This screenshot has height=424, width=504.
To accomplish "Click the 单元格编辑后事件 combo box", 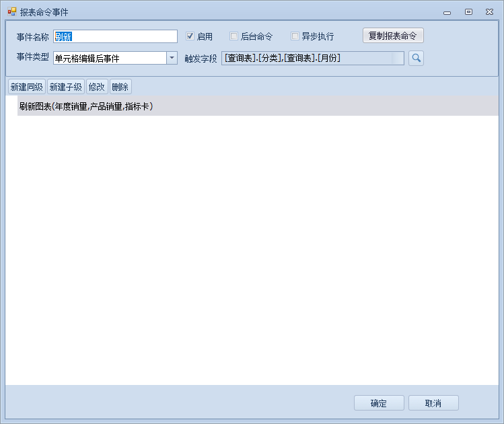I will pos(110,59).
